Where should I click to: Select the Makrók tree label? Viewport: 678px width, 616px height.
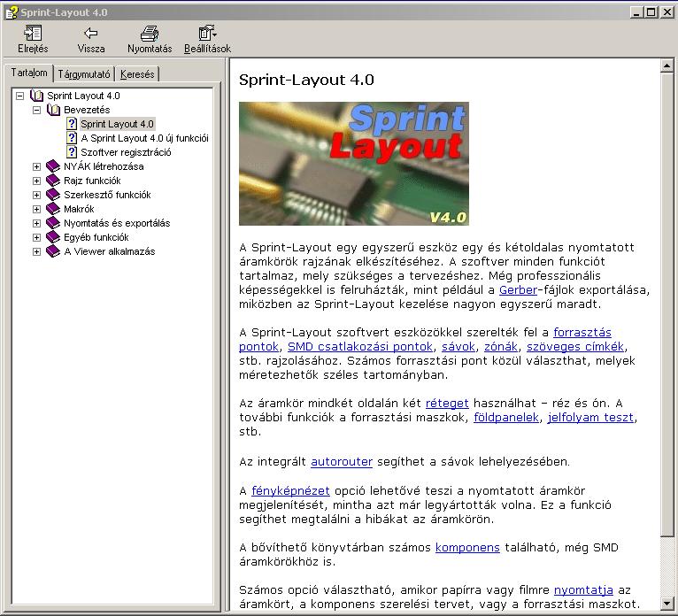tap(79, 209)
